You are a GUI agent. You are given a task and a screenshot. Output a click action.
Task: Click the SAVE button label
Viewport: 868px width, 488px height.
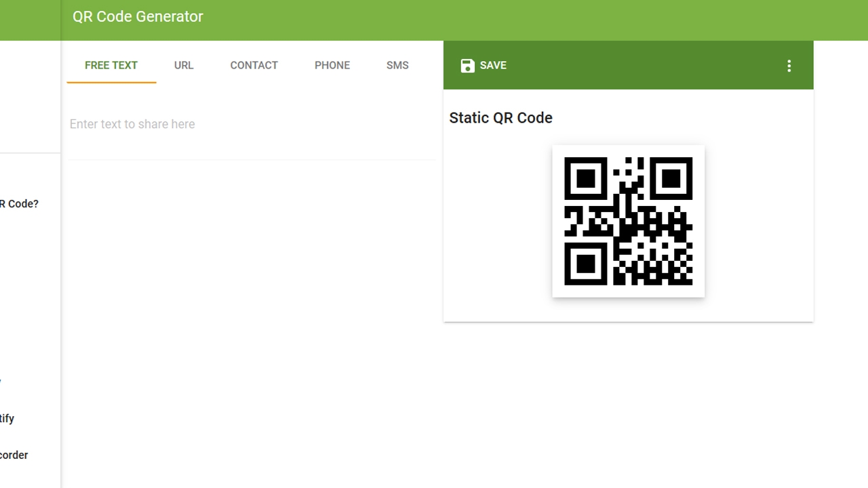pos(493,65)
